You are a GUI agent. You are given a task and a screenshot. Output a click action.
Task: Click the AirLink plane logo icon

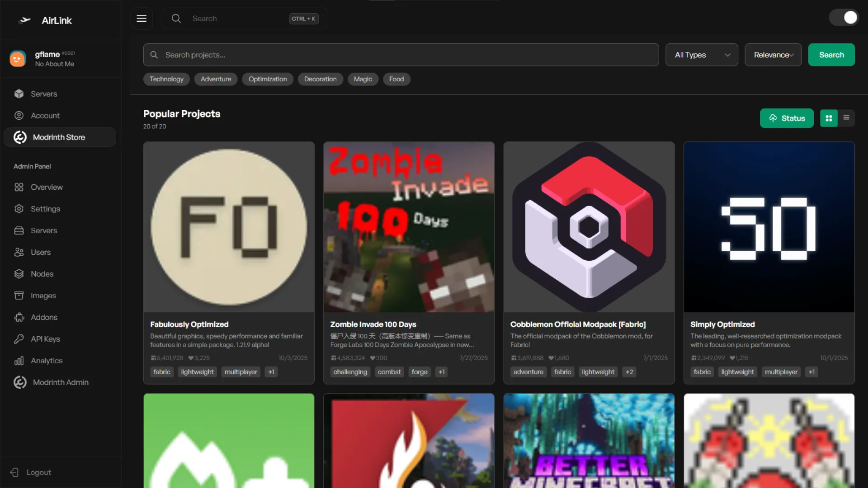click(25, 20)
